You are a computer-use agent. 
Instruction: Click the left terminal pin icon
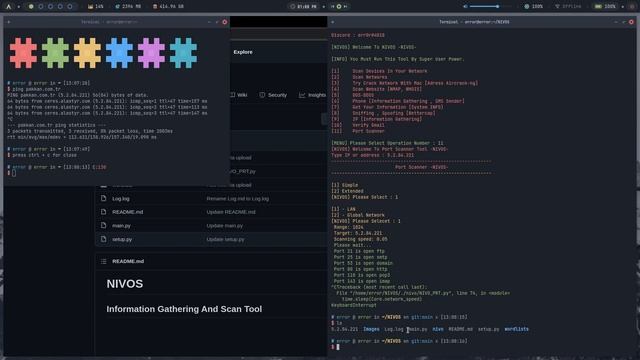point(9,22)
